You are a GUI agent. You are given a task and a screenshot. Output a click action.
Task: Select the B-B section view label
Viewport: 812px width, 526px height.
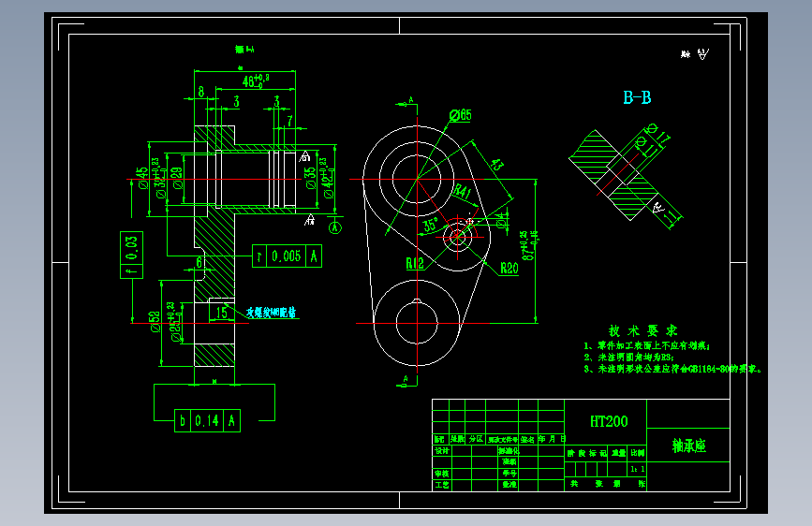click(x=637, y=97)
